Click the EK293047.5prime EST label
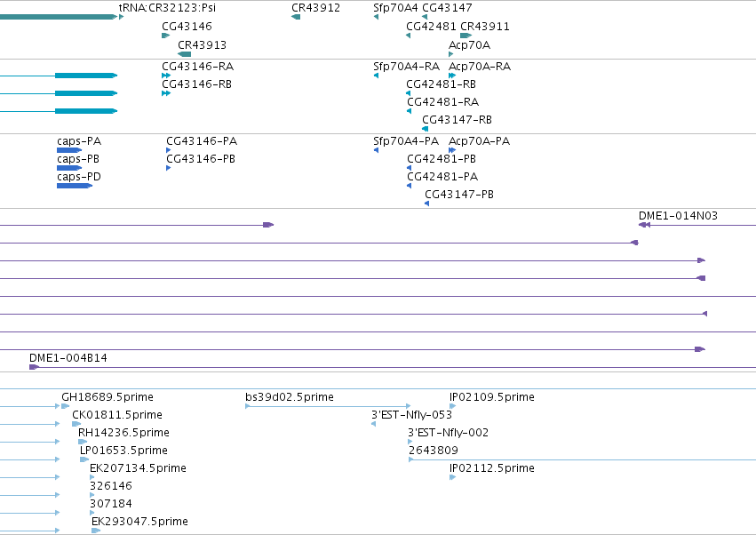This screenshot has height=535, width=756. point(139,522)
